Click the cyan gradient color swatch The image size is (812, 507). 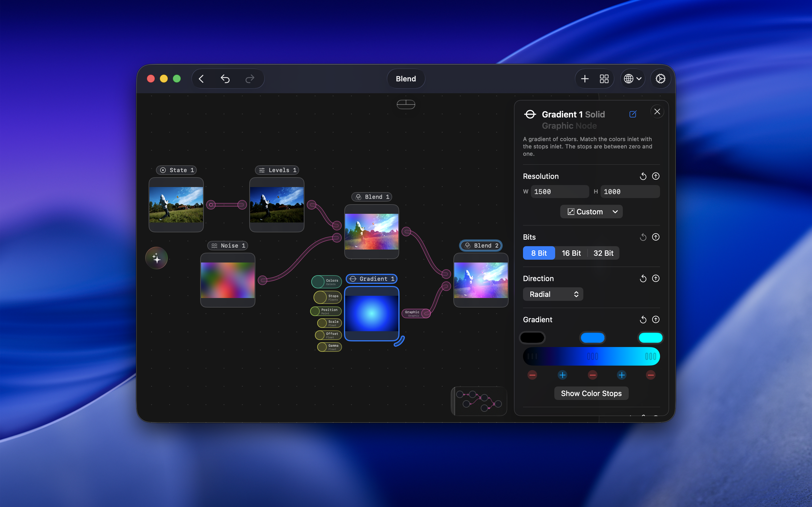pyautogui.click(x=650, y=338)
